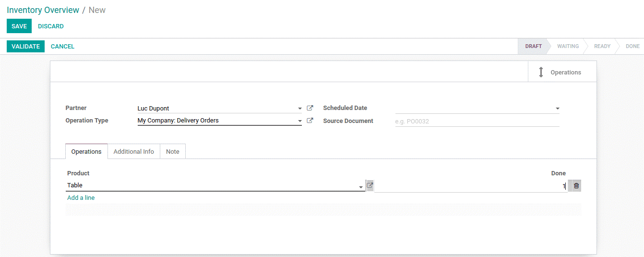
Task: Switch to the Additional Info tab
Action: pos(134,151)
